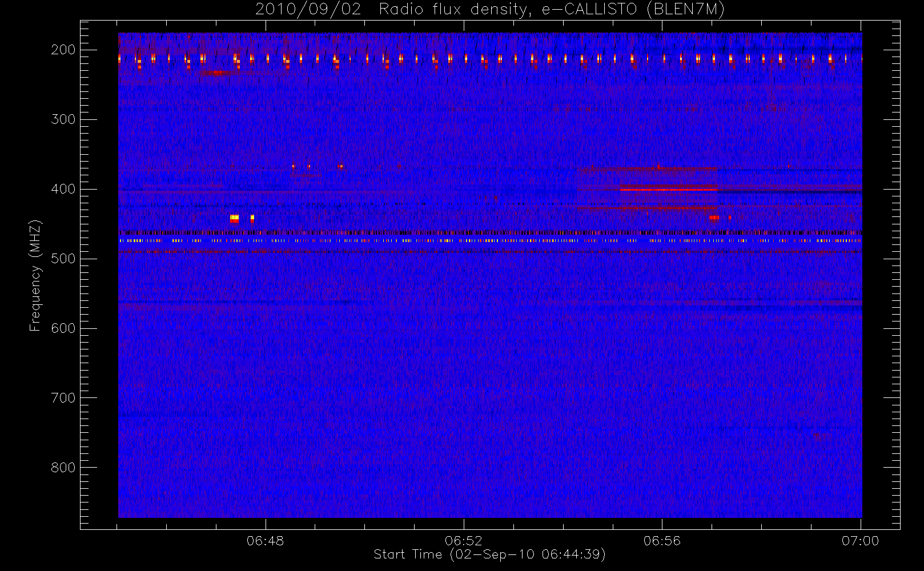The image size is (924, 571).
Task: Click the 06:48 time tick label
Action: tap(265, 541)
